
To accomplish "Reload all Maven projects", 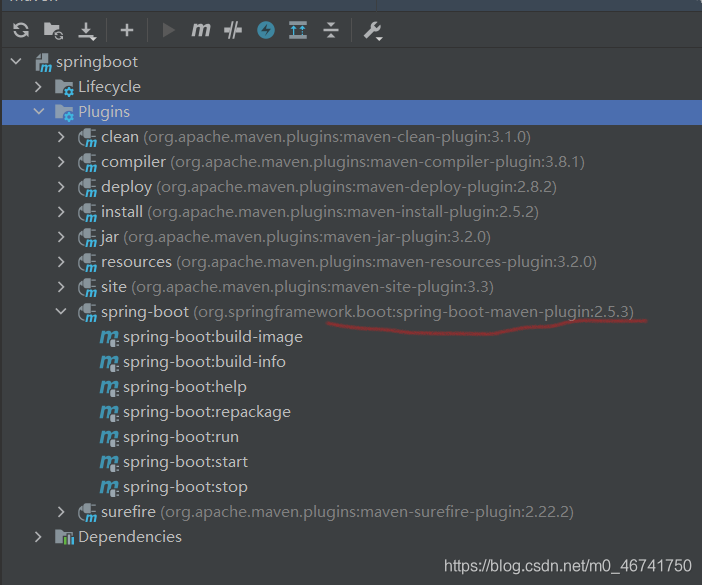I will click(21, 30).
